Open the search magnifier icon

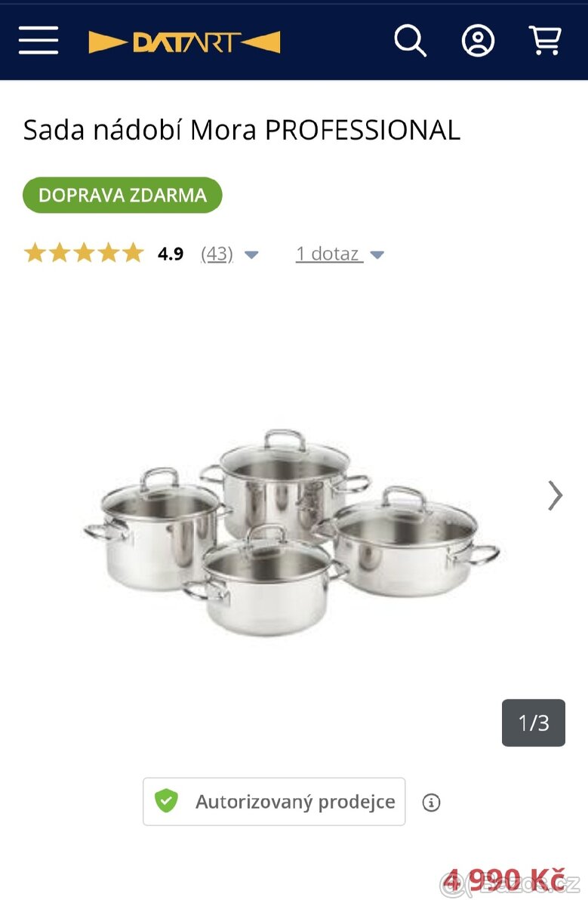(x=410, y=40)
